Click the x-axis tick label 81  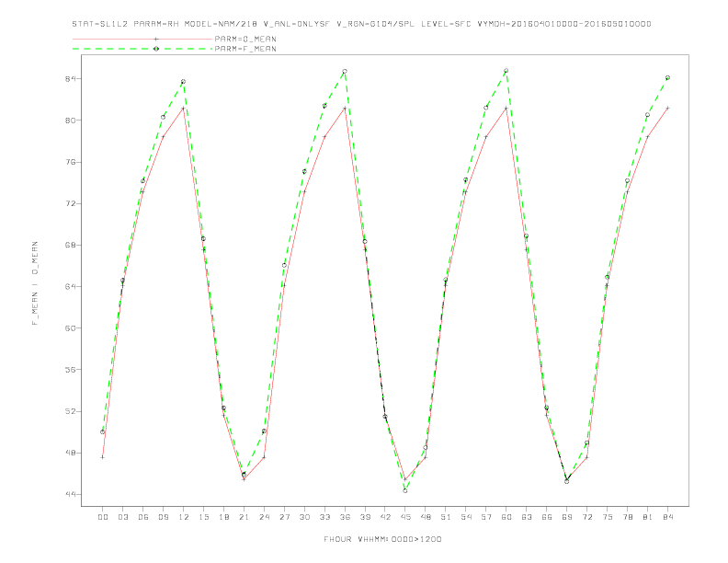click(x=648, y=517)
